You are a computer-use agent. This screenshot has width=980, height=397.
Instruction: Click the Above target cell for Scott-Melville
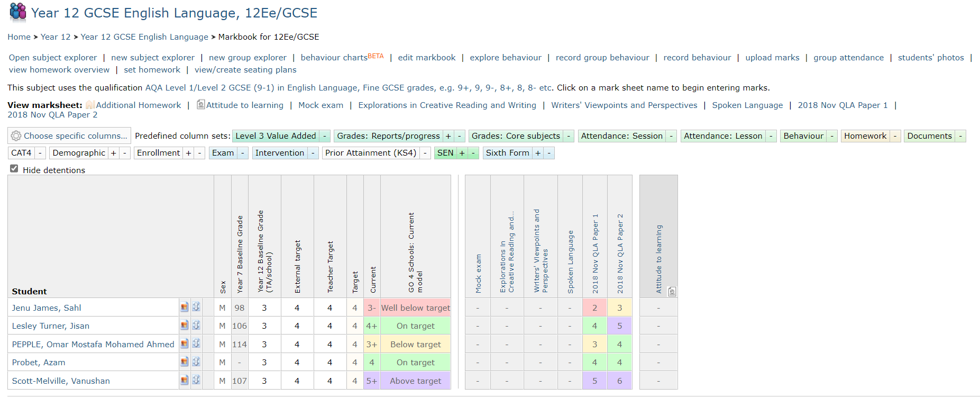coord(415,381)
